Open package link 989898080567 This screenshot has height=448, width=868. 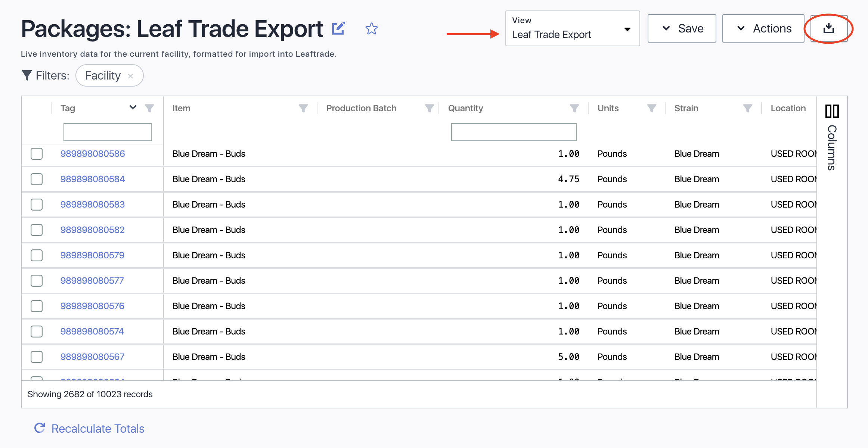coord(93,357)
